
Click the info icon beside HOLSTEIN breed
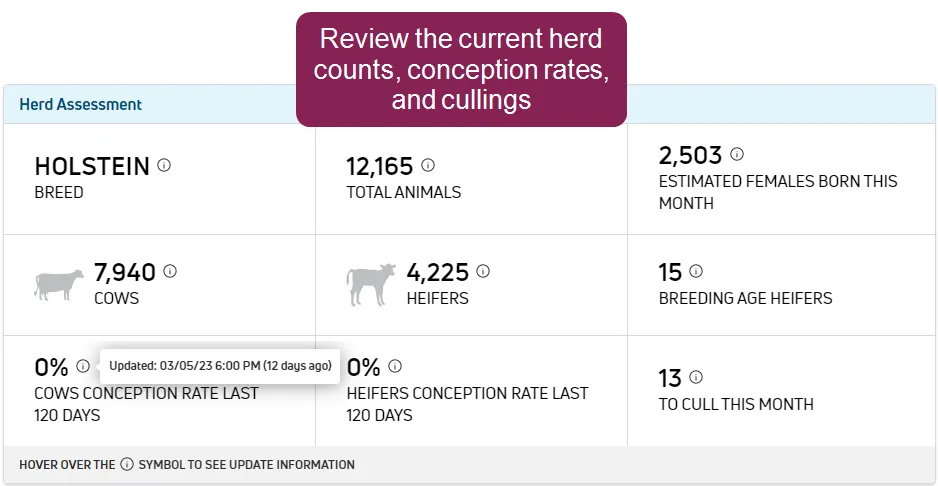pyautogui.click(x=164, y=165)
